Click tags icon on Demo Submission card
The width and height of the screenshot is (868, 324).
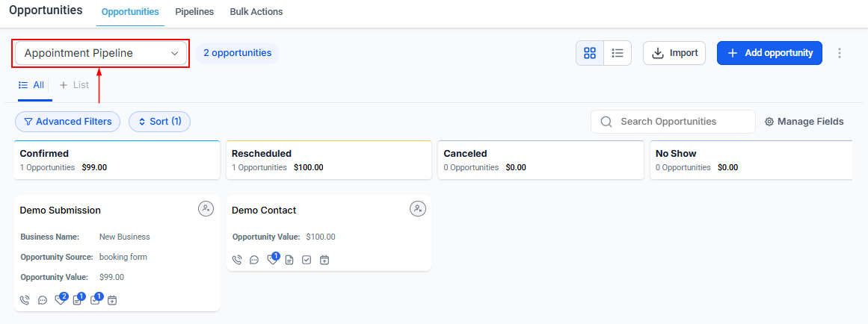[x=60, y=300]
